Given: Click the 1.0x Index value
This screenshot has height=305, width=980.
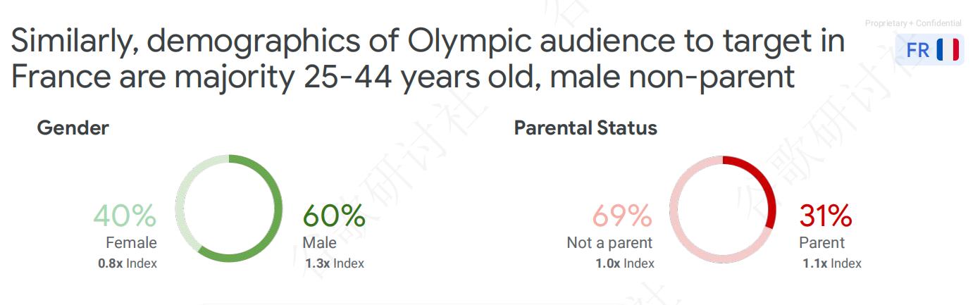Looking at the screenshot, I should click(625, 263).
